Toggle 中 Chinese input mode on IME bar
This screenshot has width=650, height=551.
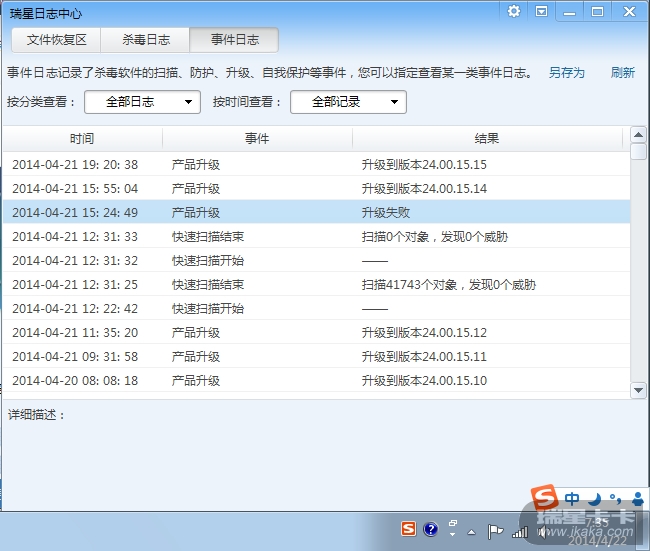(x=572, y=499)
